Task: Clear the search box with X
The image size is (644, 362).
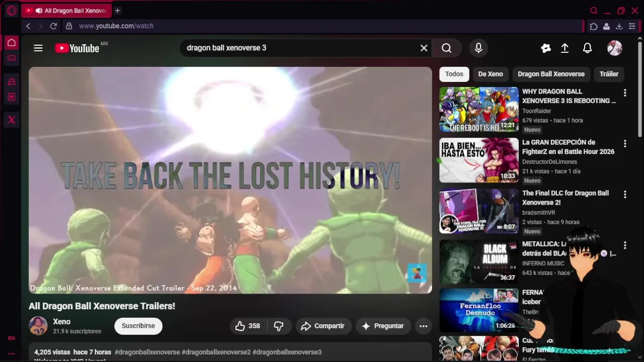Action: pyautogui.click(x=424, y=48)
